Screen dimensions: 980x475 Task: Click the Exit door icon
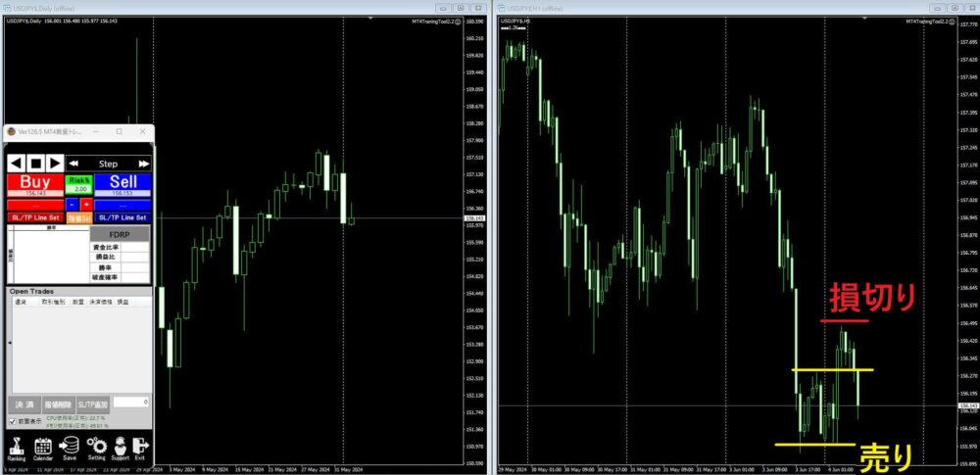140,450
